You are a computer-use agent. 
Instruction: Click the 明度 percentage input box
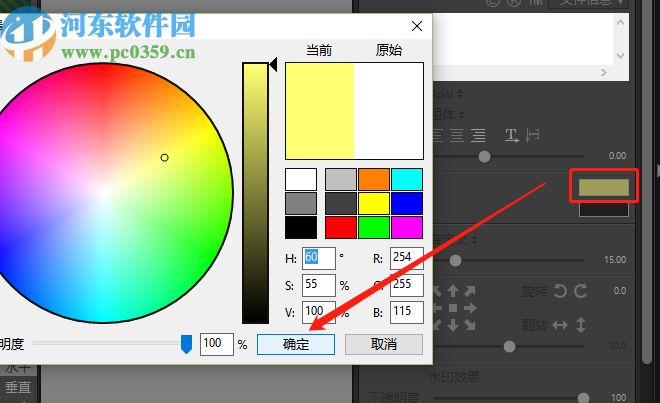[x=217, y=344]
